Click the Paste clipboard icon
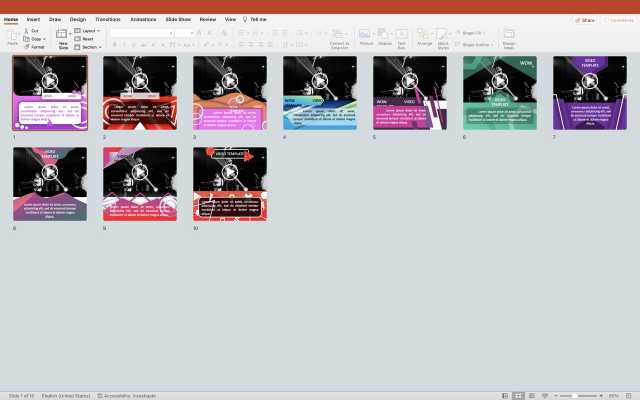This screenshot has width=640, height=400. pos(13,35)
